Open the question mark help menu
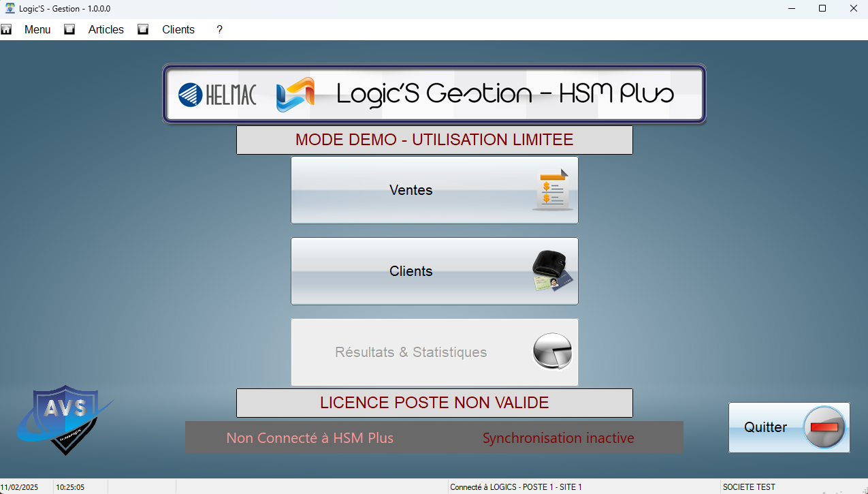The image size is (868, 494). tap(219, 29)
